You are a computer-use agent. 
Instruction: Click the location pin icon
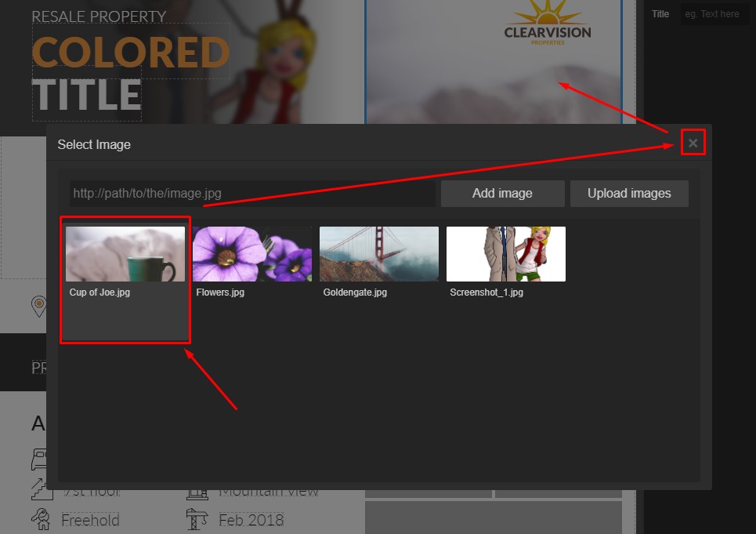tap(38, 307)
